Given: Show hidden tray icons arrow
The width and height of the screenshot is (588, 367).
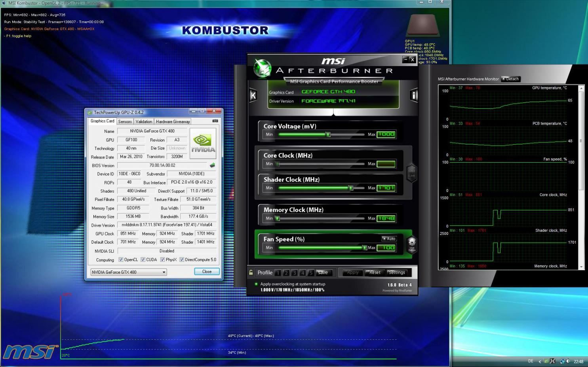Looking at the screenshot, I should (x=539, y=361).
